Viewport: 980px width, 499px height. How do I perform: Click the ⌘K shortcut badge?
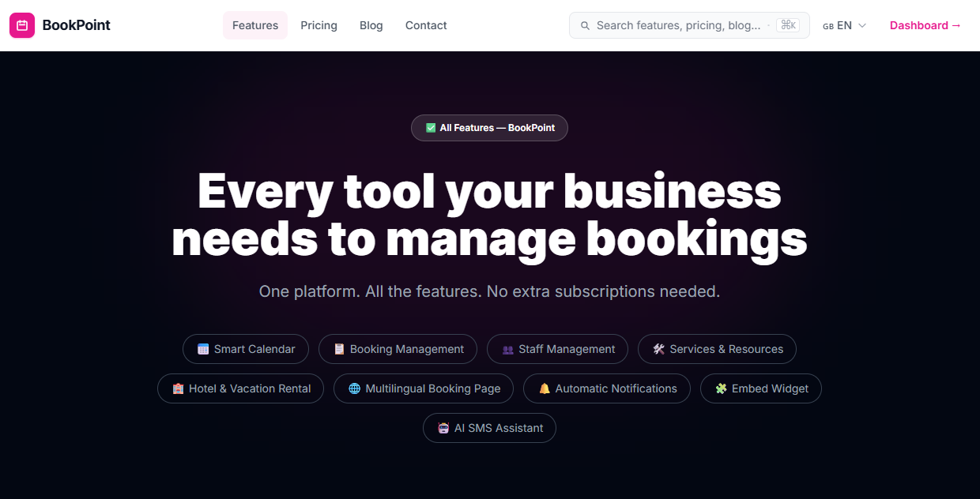click(x=788, y=25)
